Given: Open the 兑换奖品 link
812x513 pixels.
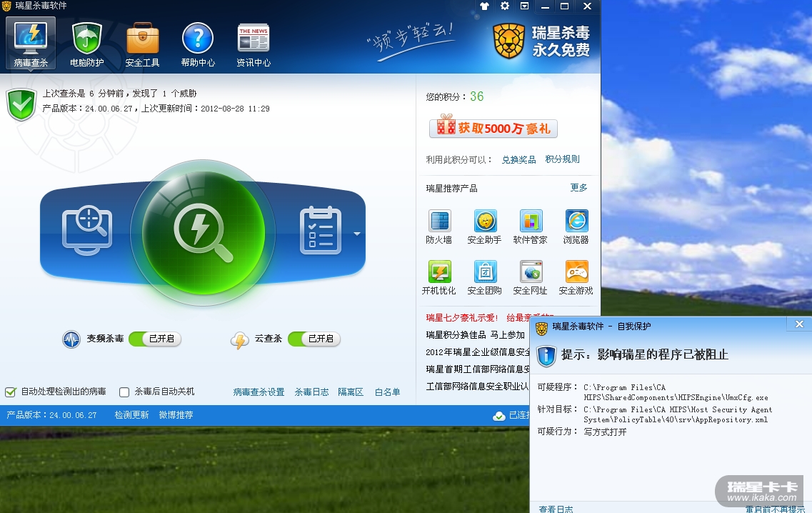Looking at the screenshot, I should 519,159.
